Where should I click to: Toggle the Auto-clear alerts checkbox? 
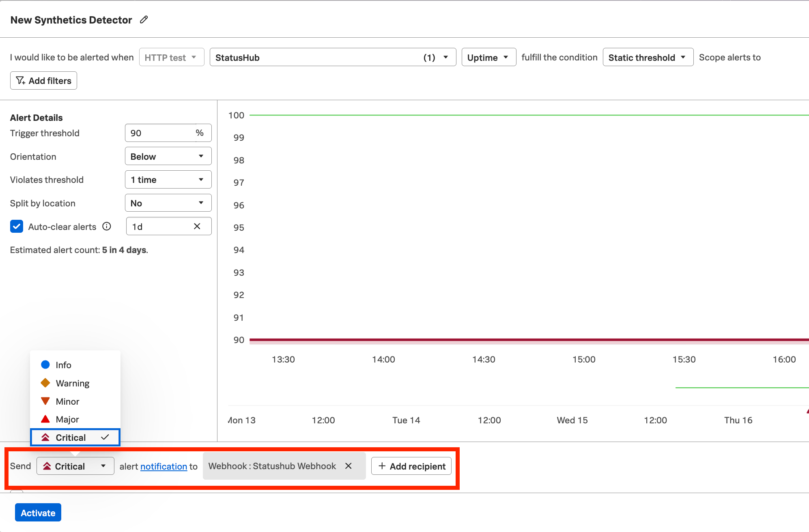17,226
